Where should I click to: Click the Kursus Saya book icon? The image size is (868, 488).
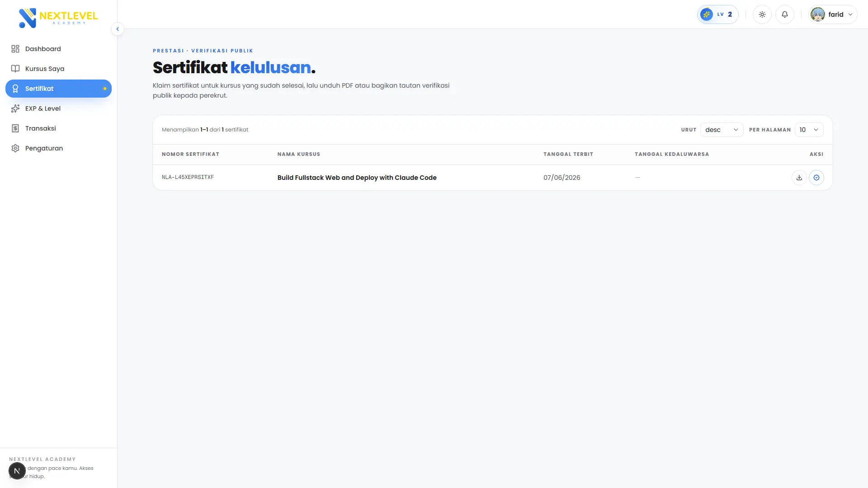point(15,69)
